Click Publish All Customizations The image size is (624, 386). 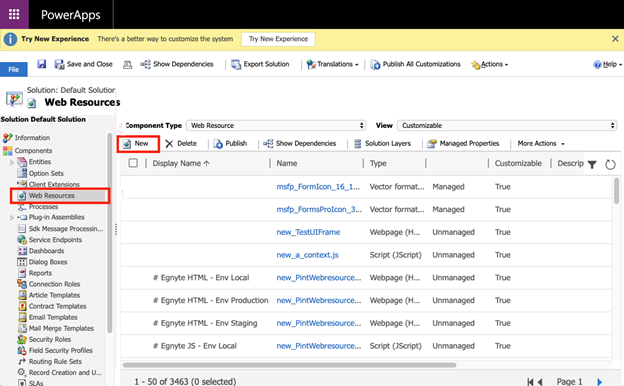tap(415, 64)
